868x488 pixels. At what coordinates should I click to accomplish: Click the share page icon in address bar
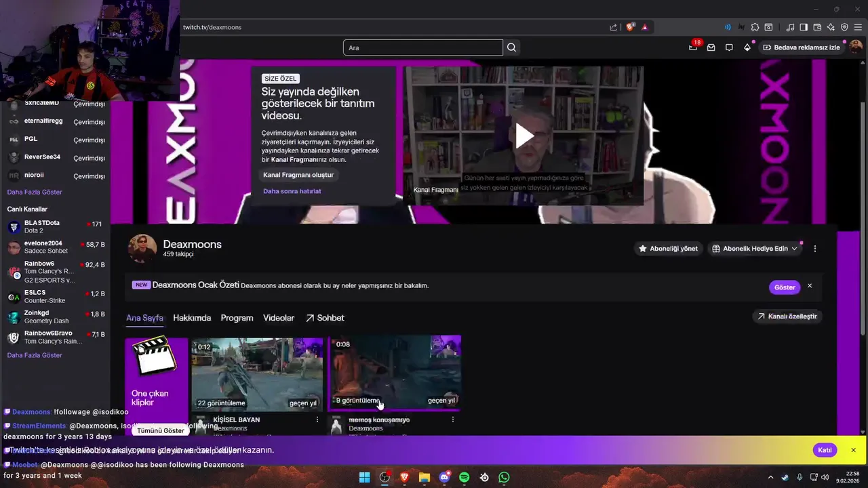(x=613, y=27)
